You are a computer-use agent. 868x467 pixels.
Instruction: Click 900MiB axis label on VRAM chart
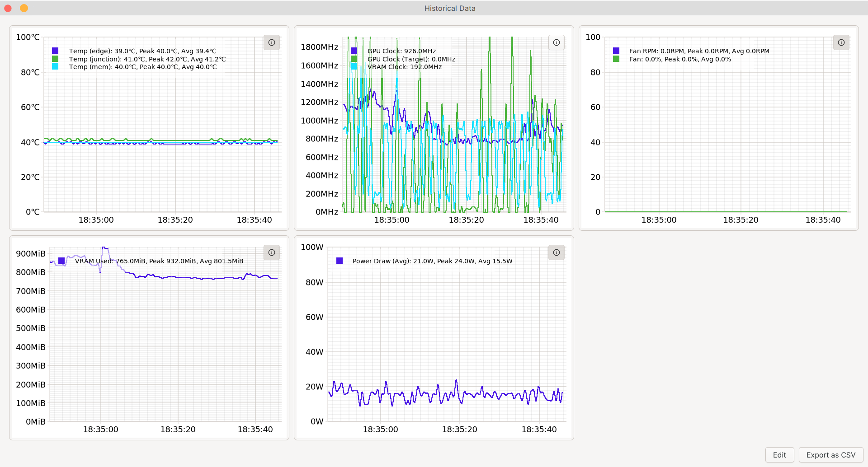click(x=31, y=253)
